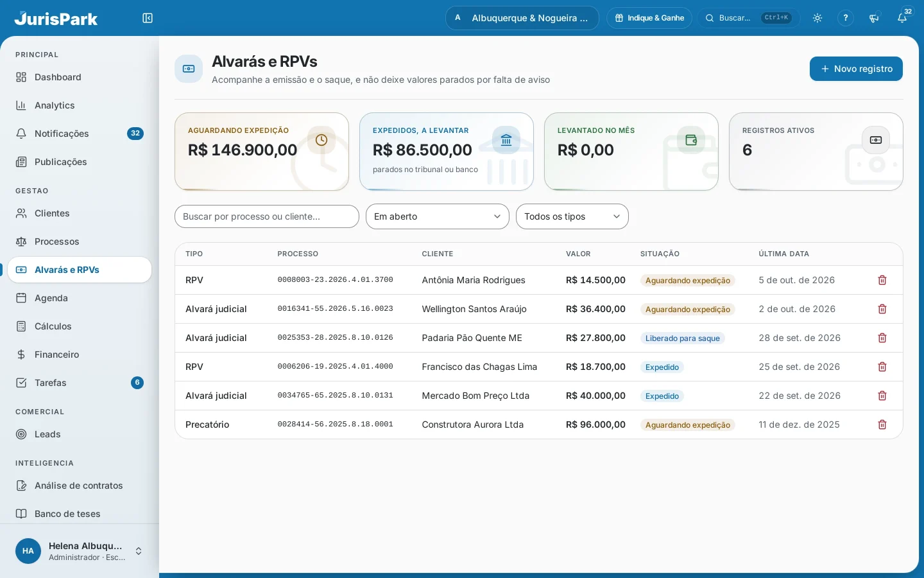Click the JurisPark logo
The width and height of the screenshot is (924, 578).
(x=56, y=18)
